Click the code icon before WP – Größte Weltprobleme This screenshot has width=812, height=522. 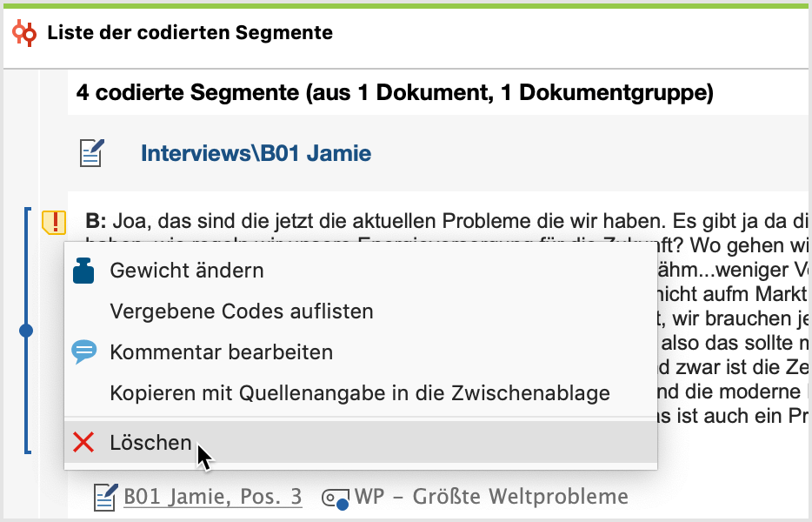tap(335, 499)
